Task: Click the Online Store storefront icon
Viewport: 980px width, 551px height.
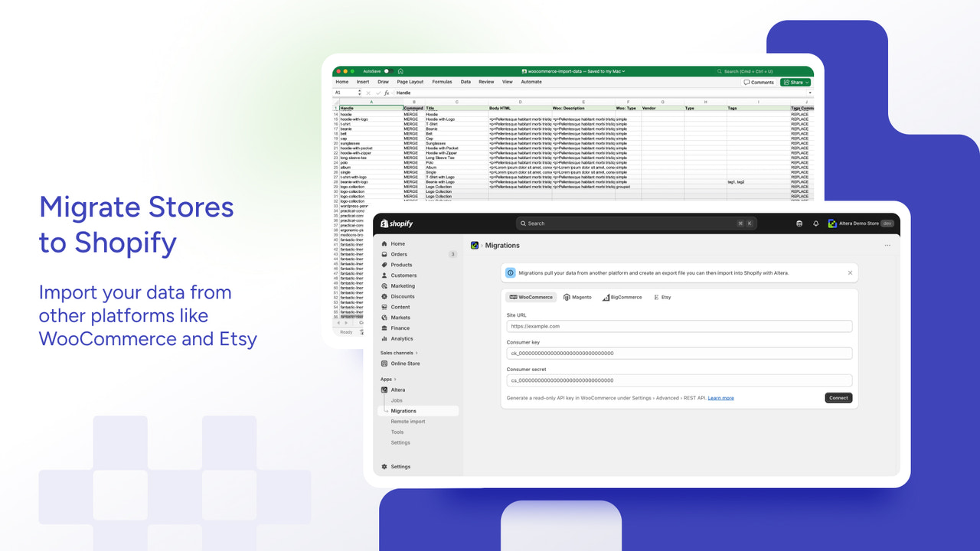Action: pyautogui.click(x=384, y=364)
